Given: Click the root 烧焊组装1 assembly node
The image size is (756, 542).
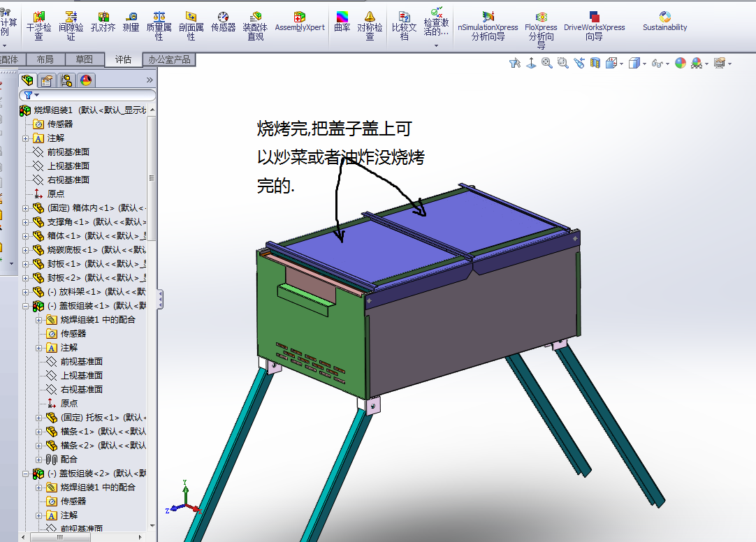Looking at the screenshot, I should pos(83,110).
